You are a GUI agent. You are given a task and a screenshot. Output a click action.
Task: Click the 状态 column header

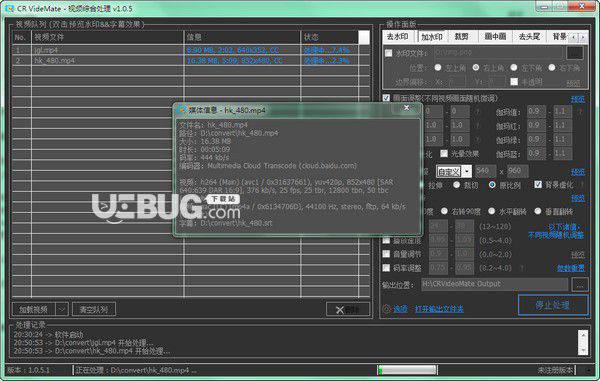click(330, 37)
